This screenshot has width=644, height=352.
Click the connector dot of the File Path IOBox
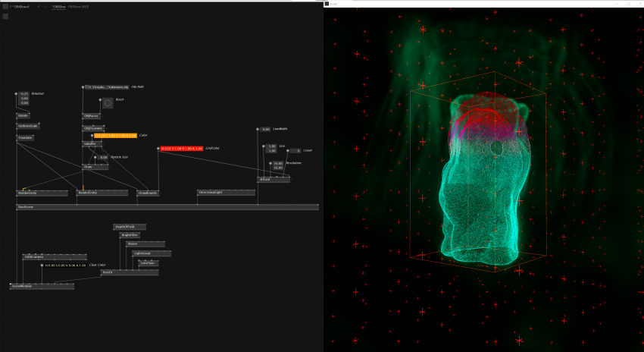83,87
